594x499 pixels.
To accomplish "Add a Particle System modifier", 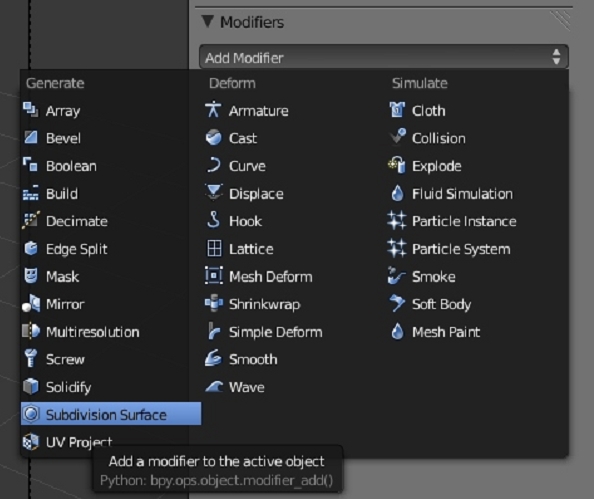I will [x=449, y=249].
